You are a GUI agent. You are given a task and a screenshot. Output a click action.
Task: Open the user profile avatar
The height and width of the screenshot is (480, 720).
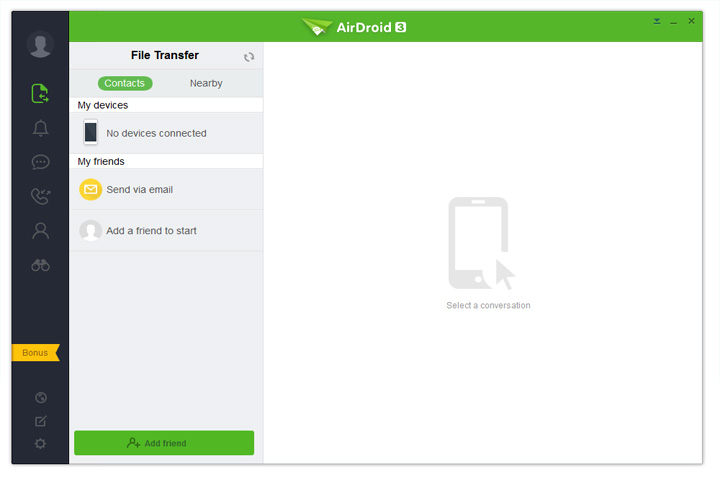(x=40, y=45)
